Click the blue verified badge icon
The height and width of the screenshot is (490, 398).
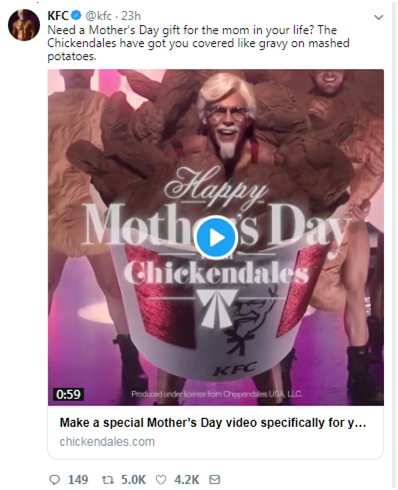77,15
